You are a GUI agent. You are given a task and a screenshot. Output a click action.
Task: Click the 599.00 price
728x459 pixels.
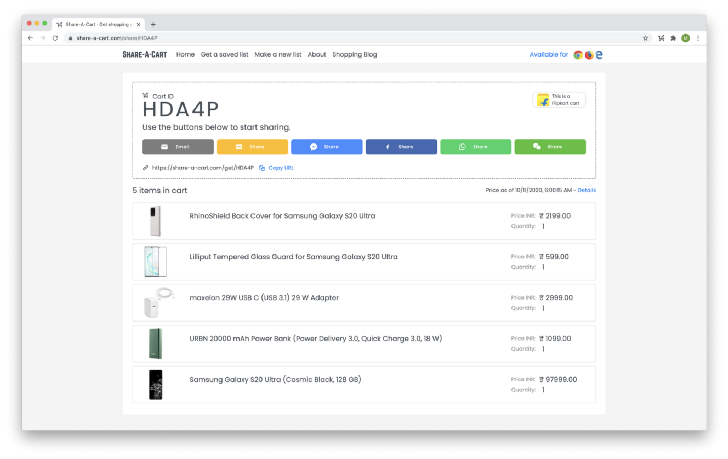coord(554,257)
